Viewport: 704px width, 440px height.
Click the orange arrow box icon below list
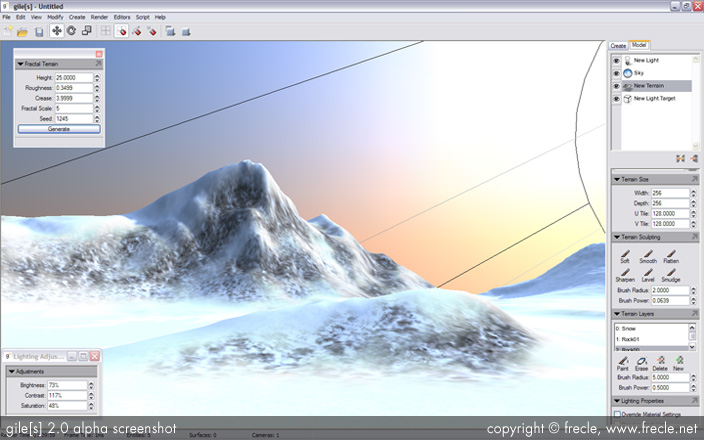click(x=694, y=158)
